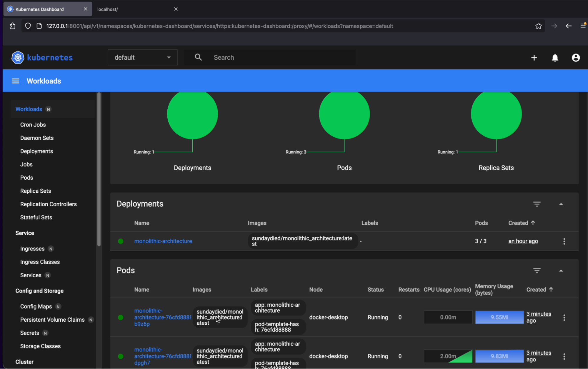Click the page info document icon in address bar
The image size is (588, 369).
coord(39,26)
